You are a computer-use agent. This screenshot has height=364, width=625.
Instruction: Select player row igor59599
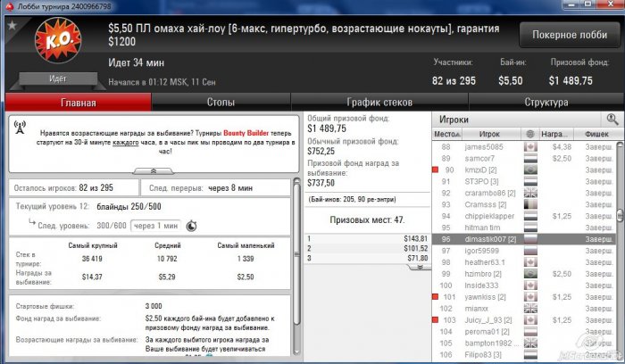(524, 251)
